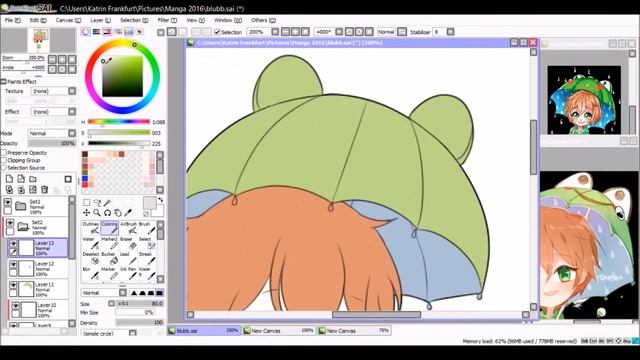The image size is (640, 360).
Task: Click the navigator preview thumbnail
Action: pyautogui.click(x=39, y=40)
